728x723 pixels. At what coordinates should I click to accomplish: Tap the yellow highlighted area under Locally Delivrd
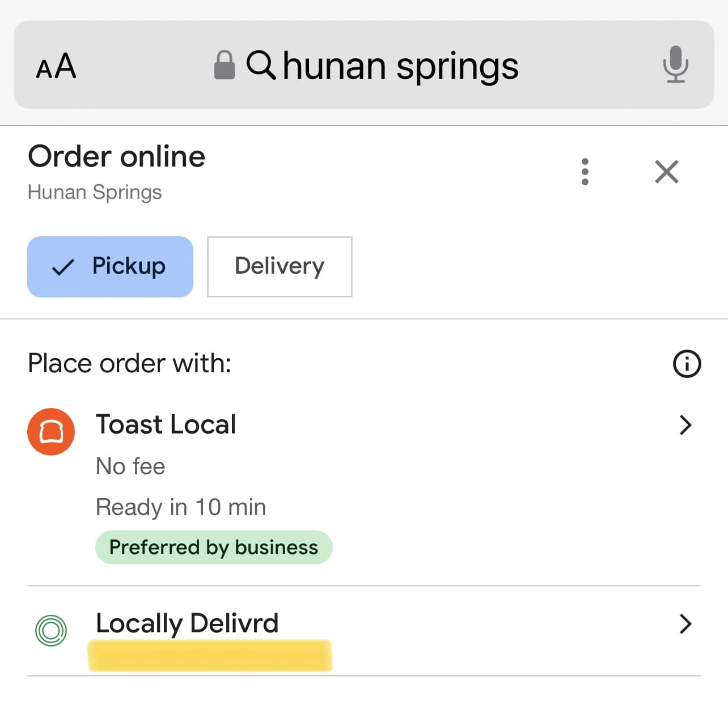pyautogui.click(x=210, y=656)
